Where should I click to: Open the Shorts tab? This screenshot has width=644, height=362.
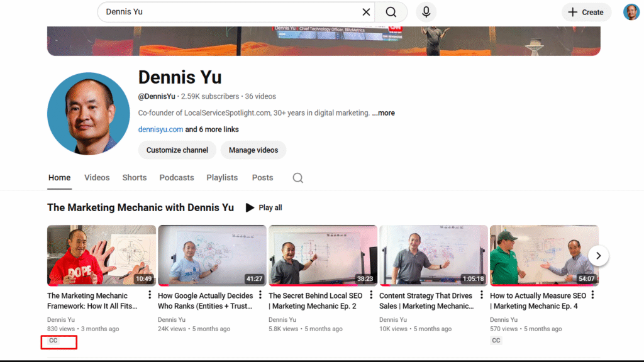[x=135, y=178]
